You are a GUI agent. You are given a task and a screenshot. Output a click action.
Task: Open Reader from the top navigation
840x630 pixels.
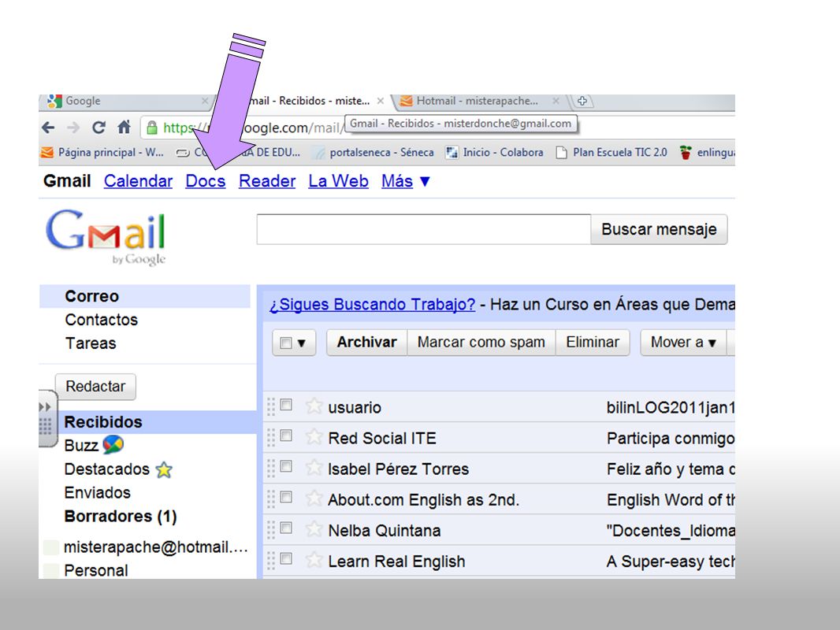tap(267, 181)
